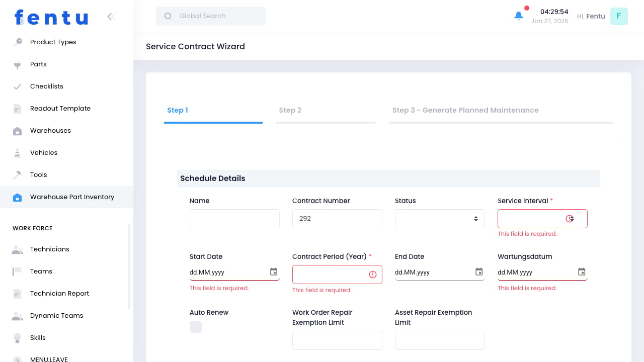The width and height of the screenshot is (644, 362).
Task: Click the MENU.LEAVE clock icon
Action: tap(18, 359)
